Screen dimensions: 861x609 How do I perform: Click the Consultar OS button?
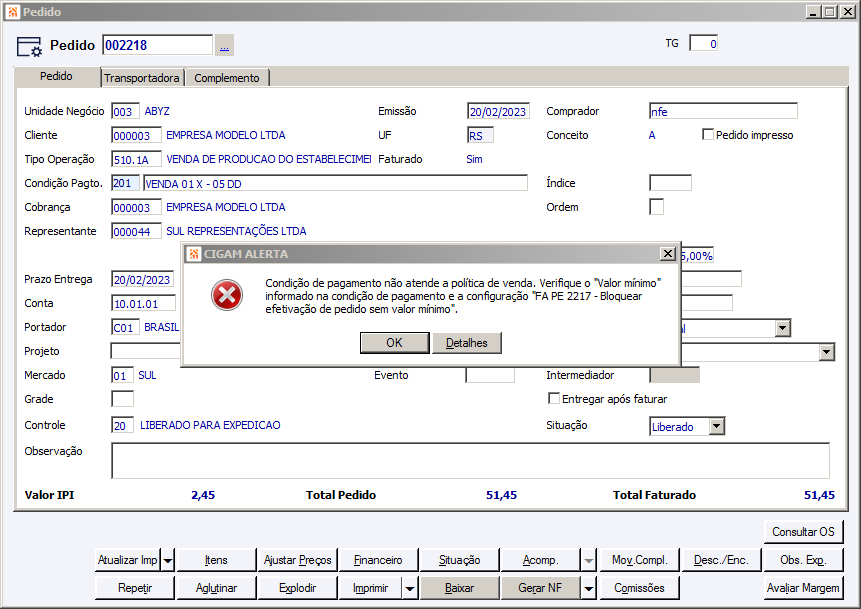pyautogui.click(x=802, y=531)
